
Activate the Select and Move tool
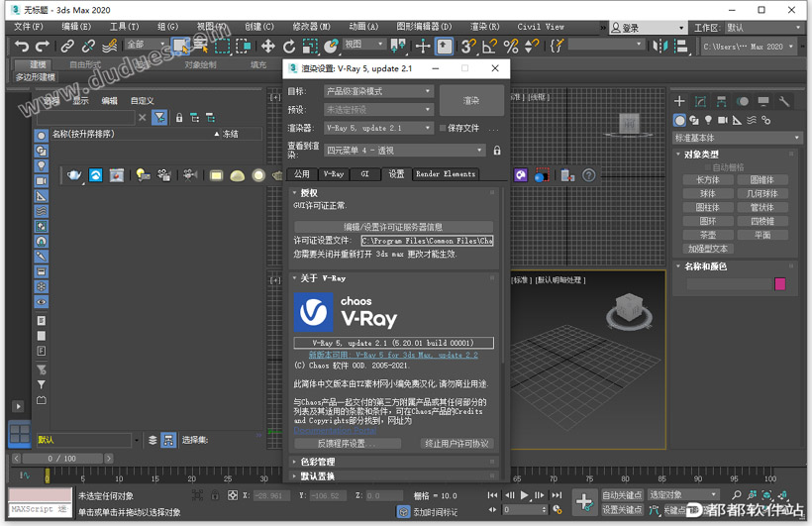tap(267, 47)
